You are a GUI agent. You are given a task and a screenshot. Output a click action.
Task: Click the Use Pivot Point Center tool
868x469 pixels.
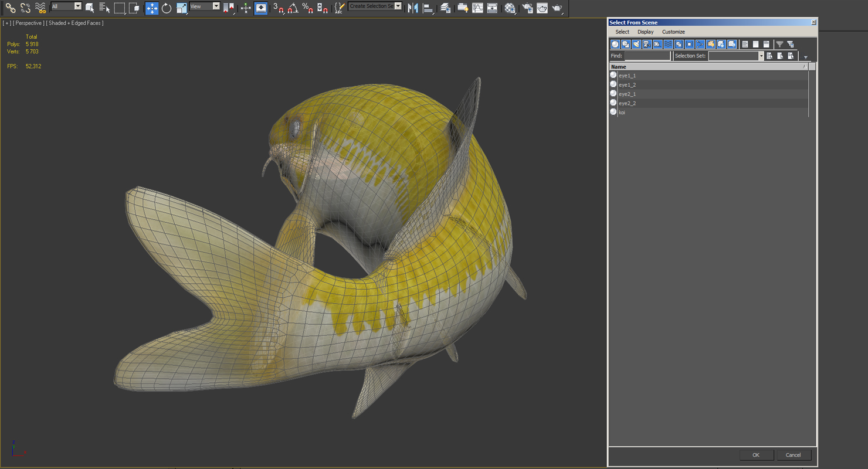[229, 8]
